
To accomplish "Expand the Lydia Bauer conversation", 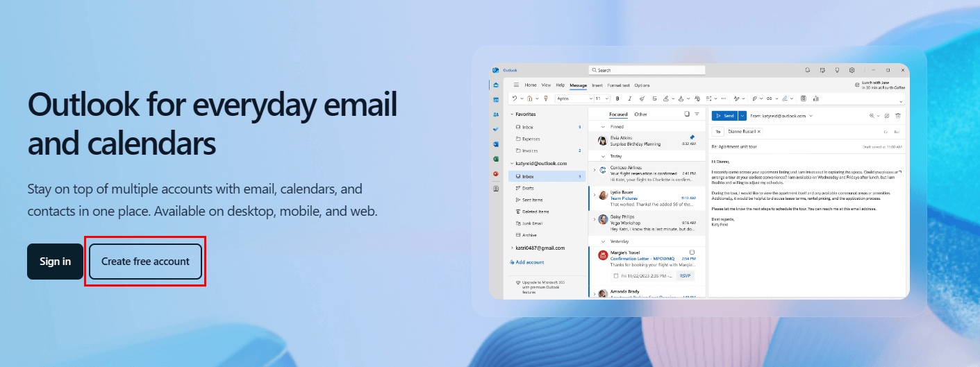I will [x=595, y=195].
